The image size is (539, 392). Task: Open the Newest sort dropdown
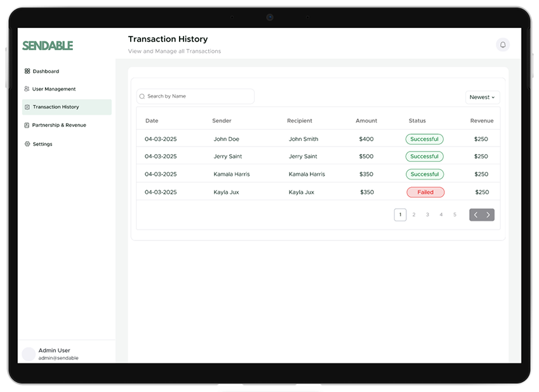tap(482, 97)
